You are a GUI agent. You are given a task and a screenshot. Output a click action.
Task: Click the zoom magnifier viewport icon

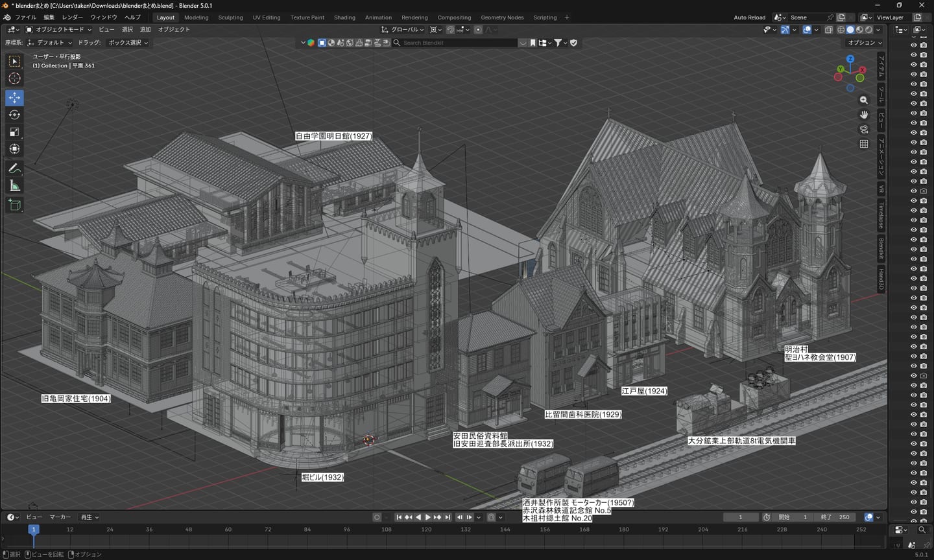point(864,100)
